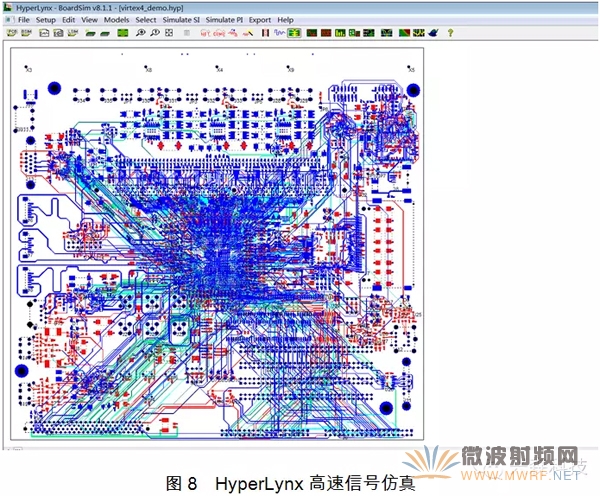Click the red coupled nets icon
This screenshot has height=496, width=600.
coord(233,33)
